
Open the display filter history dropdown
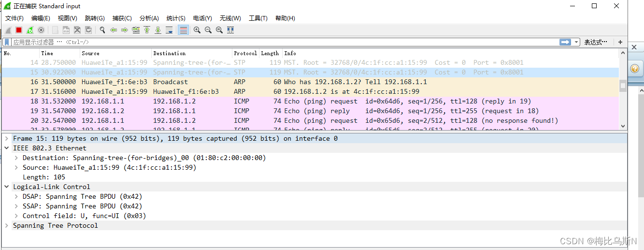point(576,42)
